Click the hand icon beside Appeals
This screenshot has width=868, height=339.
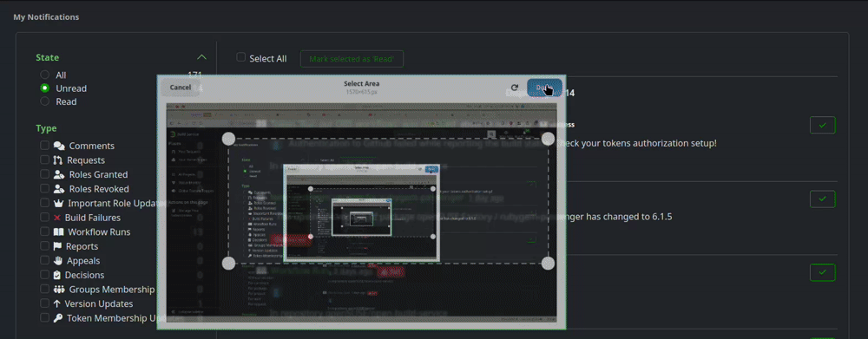coord(58,260)
